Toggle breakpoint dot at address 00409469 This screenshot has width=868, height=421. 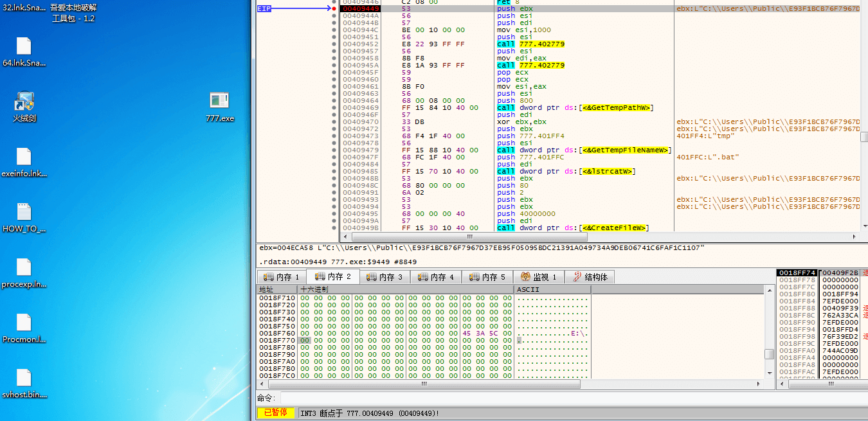334,108
